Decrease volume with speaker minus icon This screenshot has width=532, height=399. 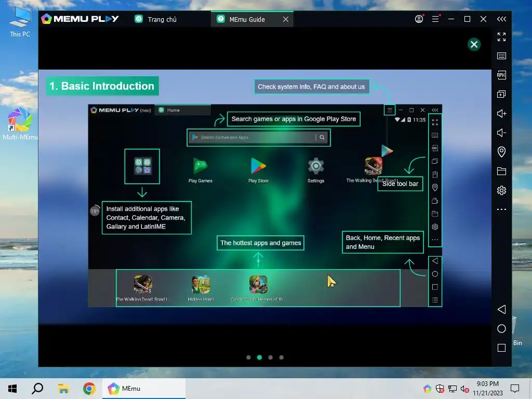(x=501, y=132)
